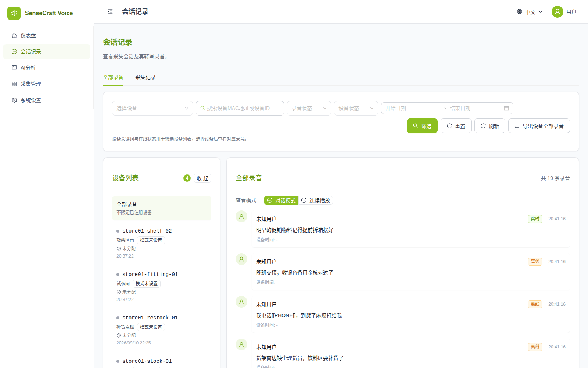This screenshot has height=368, width=588.
Task: Select the 全部录音 tab
Action: click(113, 77)
